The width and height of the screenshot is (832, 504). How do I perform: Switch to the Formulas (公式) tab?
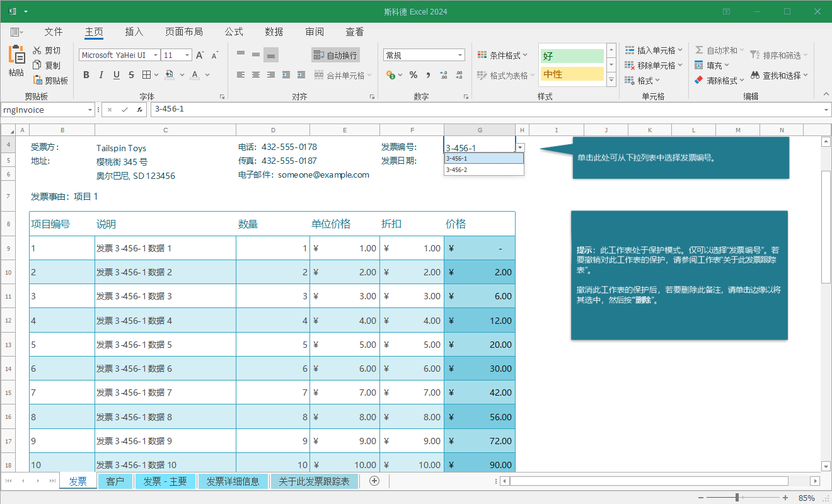coord(234,32)
